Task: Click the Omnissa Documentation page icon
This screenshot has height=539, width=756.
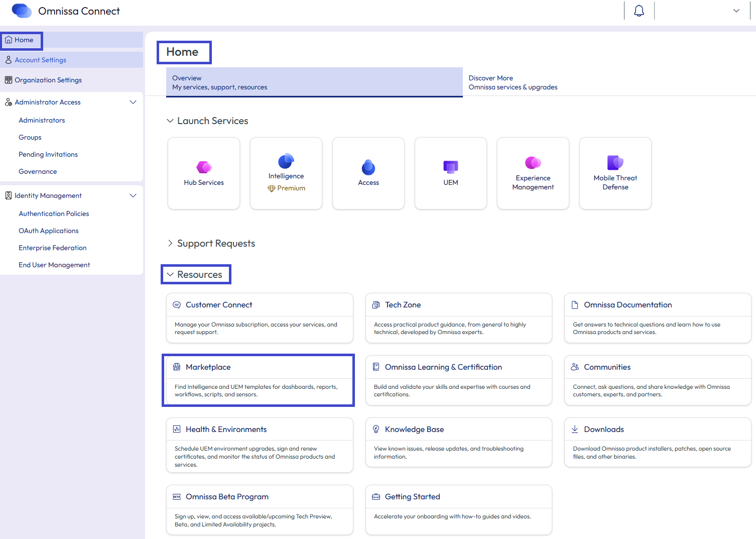Action: [x=575, y=305]
